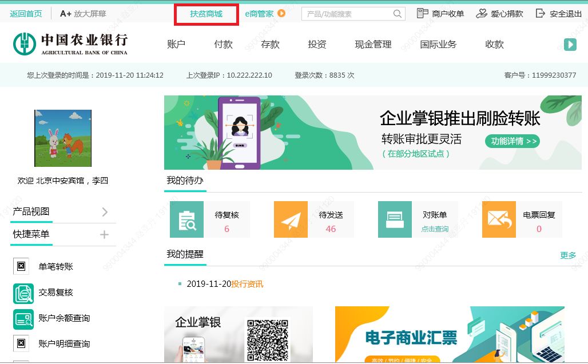Select the 我的提醒 tab heading

[185, 254]
